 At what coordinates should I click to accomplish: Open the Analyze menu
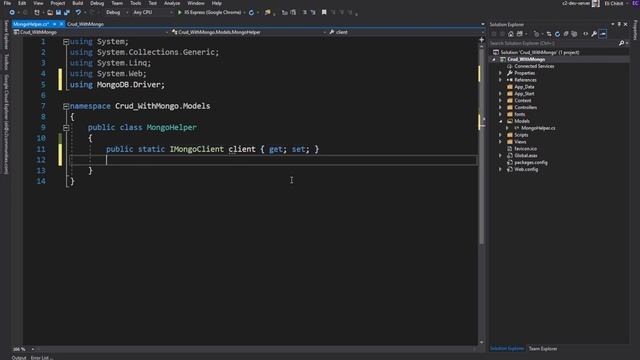[x=172, y=3]
